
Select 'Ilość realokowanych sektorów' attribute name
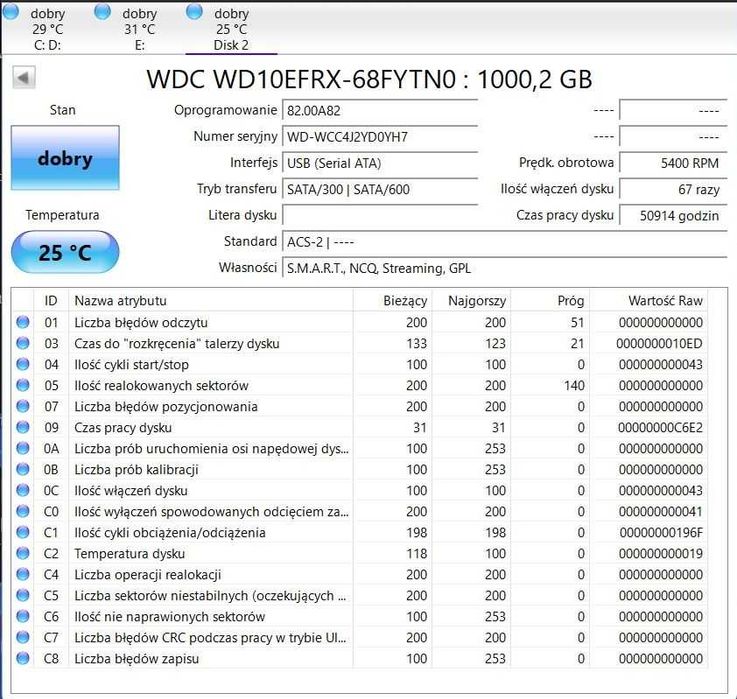coord(161,386)
